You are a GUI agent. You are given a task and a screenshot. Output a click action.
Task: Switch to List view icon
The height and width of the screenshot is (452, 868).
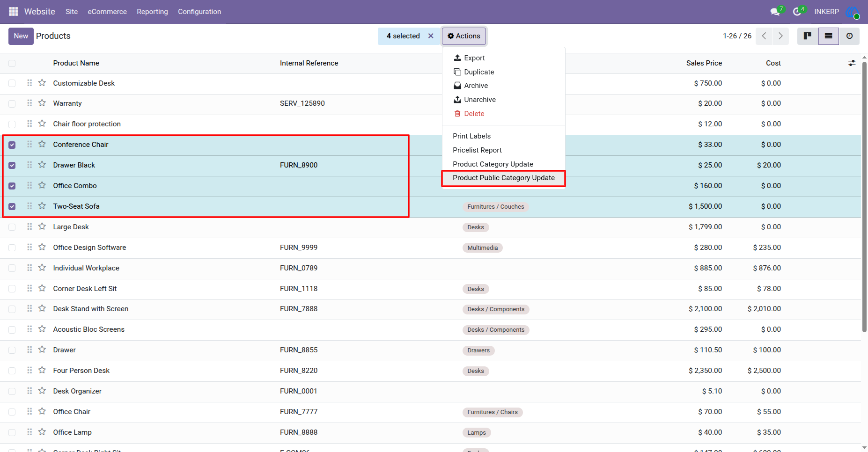click(x=828, y=36)
